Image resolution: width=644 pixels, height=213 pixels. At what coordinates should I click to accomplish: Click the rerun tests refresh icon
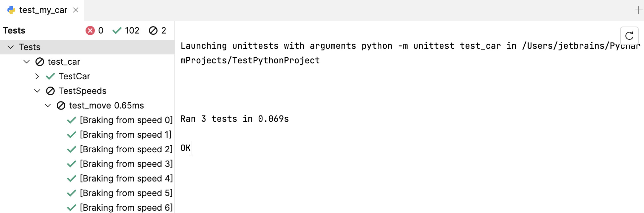[629, 36]
